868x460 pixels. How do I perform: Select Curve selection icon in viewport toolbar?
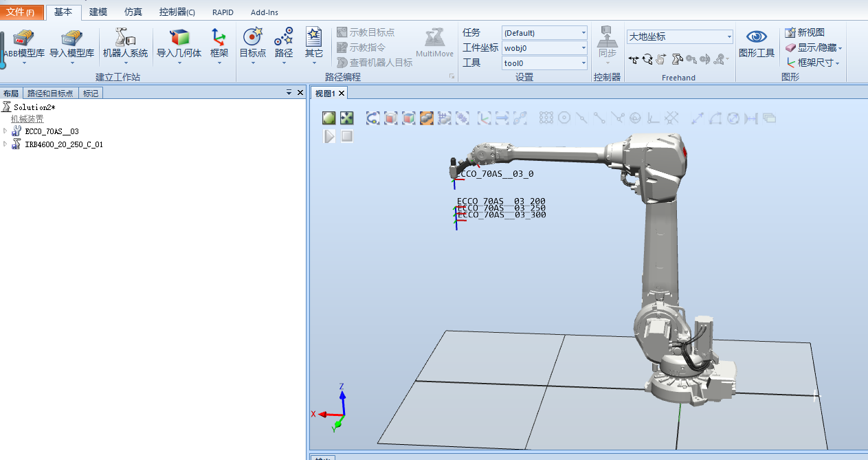click(373, 118)
